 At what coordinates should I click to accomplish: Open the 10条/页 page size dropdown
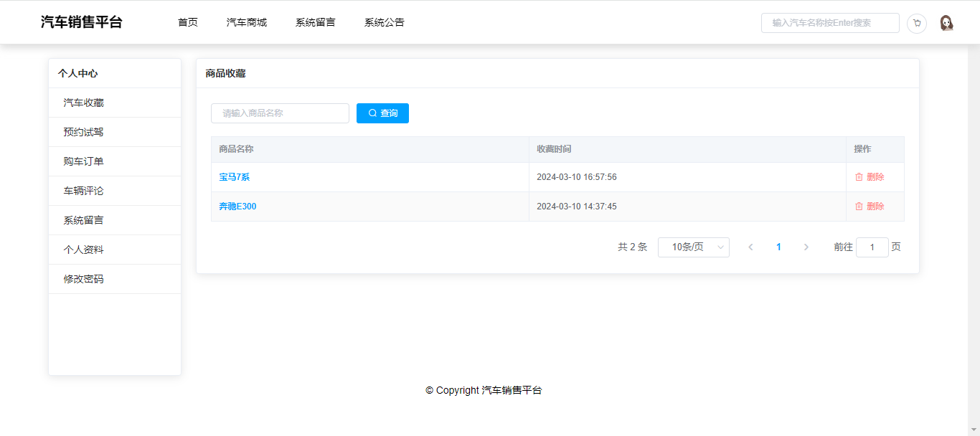point(693,247)
